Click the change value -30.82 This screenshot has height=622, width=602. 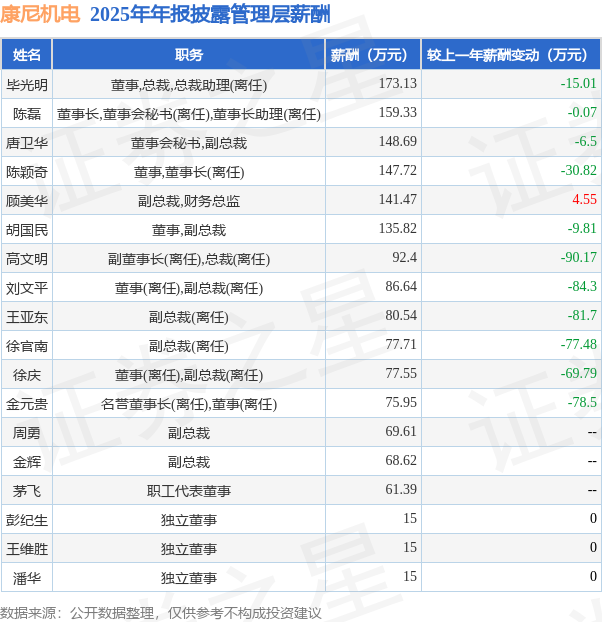(x=579, y=170)
